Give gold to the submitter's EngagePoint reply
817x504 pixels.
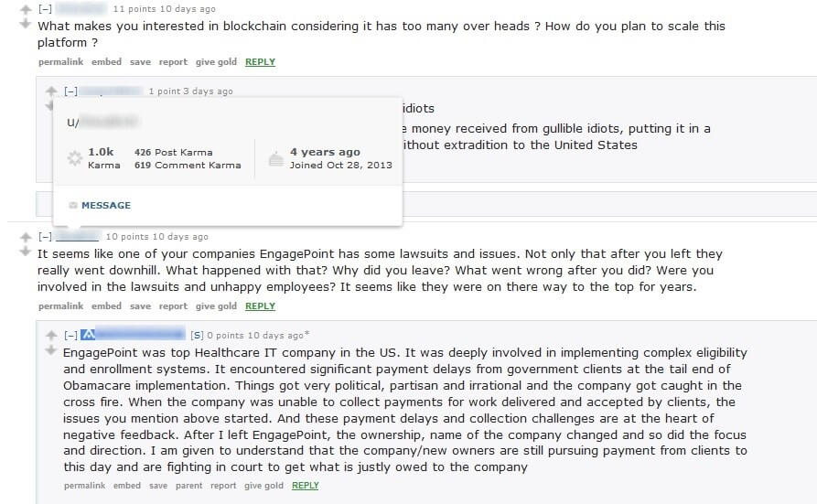click(x=263, y=486)
